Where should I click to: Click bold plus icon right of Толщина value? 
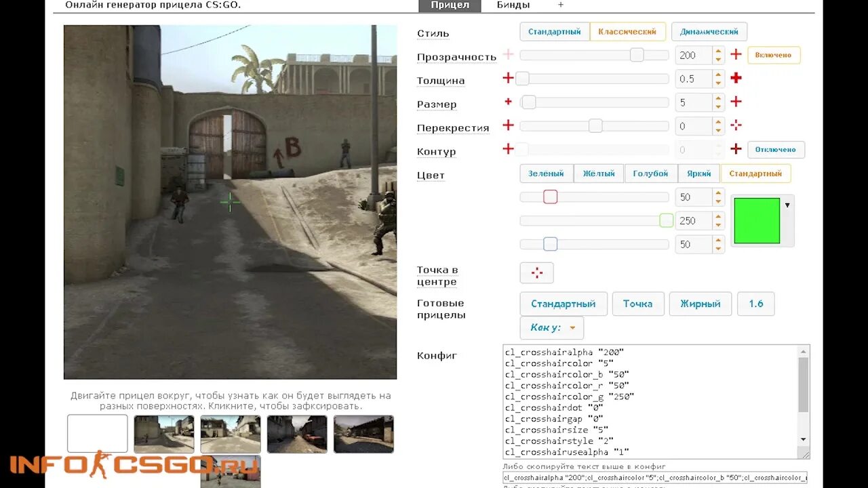(736, 78)
